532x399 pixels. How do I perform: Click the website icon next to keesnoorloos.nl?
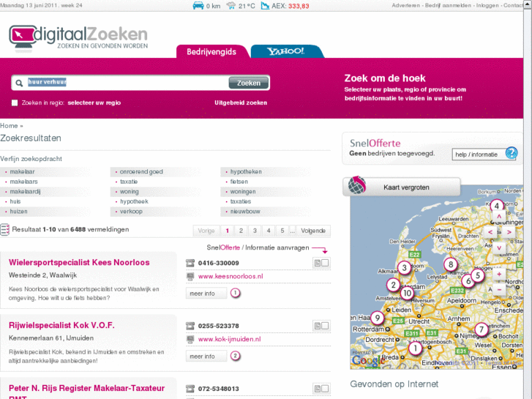(190, 277)
